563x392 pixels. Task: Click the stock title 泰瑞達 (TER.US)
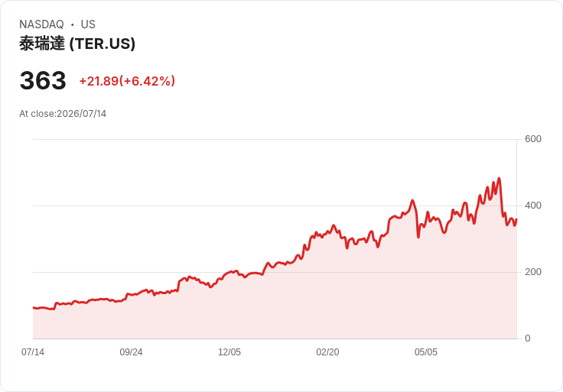pos(77,44)
